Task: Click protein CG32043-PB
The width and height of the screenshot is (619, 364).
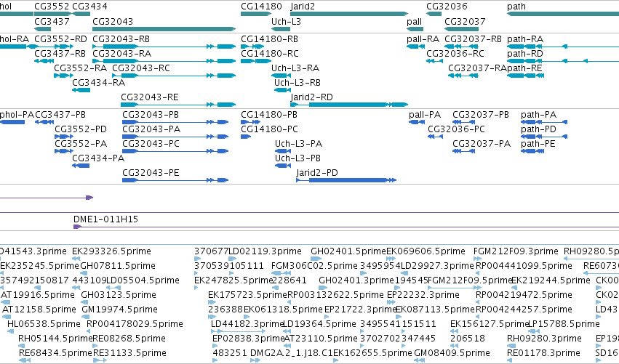Action: tap(151, 115)
